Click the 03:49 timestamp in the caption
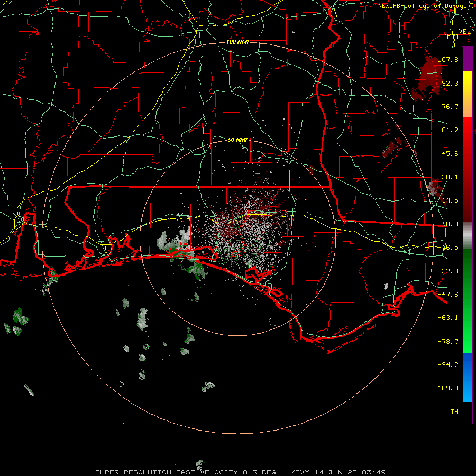Screen dimensions: 476x476 click(x=374, y=472)
